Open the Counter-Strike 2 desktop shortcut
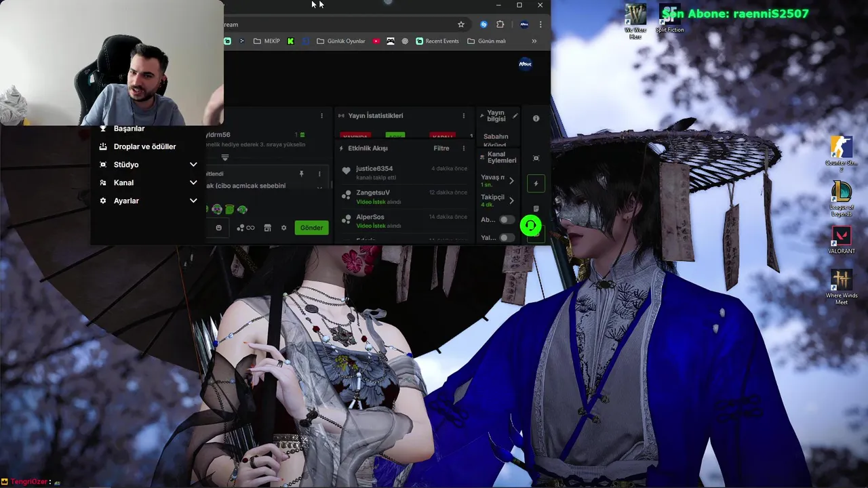Screen dimensions: 868x488 (842, 154)
